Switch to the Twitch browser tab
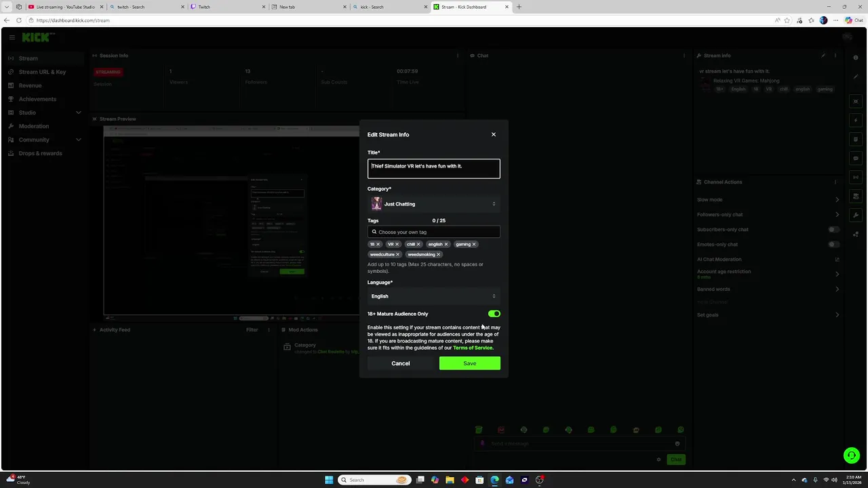The height and width of the screenshot is (488, 868). pyautogui.click(x=226, y=7)
